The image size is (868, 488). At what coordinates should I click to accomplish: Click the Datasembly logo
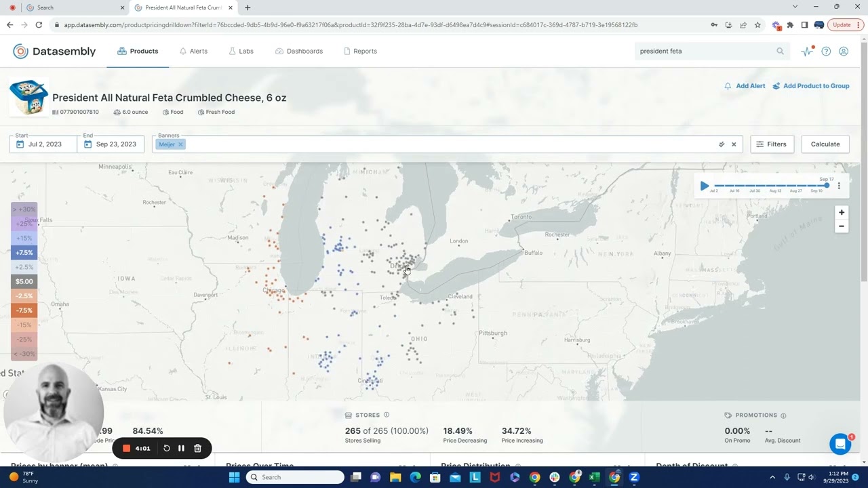click(x=54, y=51)
